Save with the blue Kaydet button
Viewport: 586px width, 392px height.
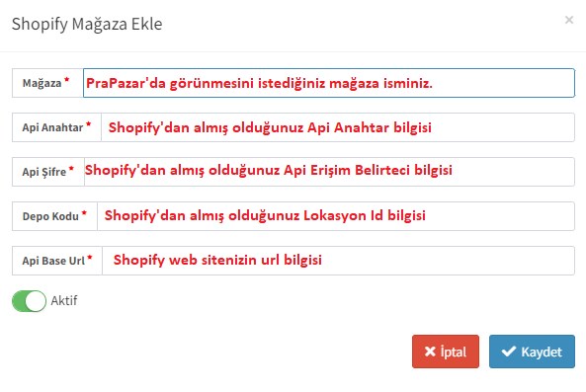[x=532, y=352]
